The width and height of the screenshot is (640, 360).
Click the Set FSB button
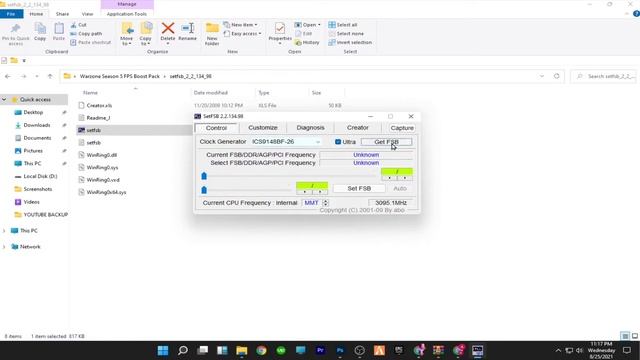click(x=359, y=188)
